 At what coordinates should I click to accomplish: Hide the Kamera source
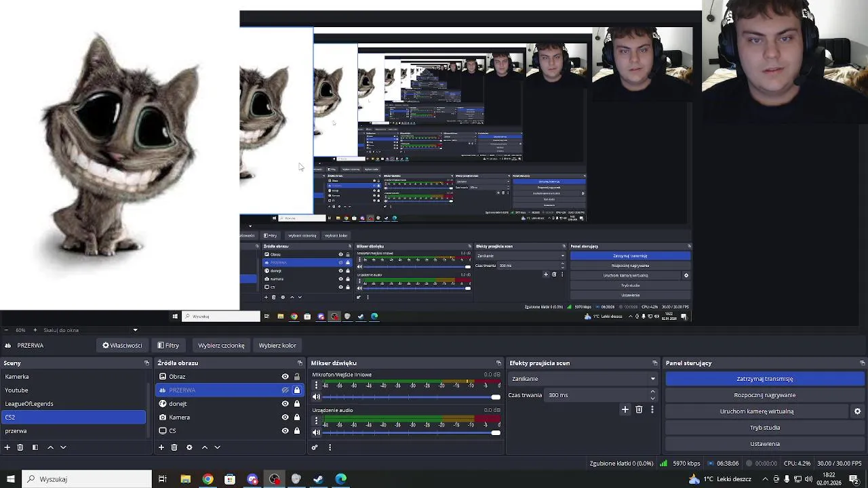pos(285,418)
